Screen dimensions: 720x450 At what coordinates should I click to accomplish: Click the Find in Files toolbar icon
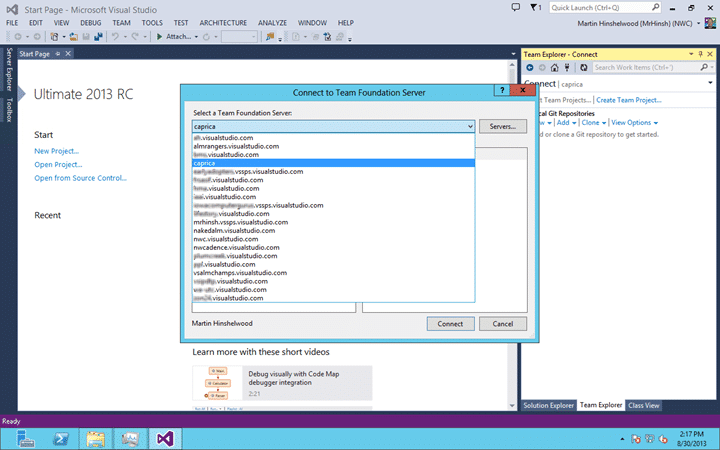click(x=270, y=37)
